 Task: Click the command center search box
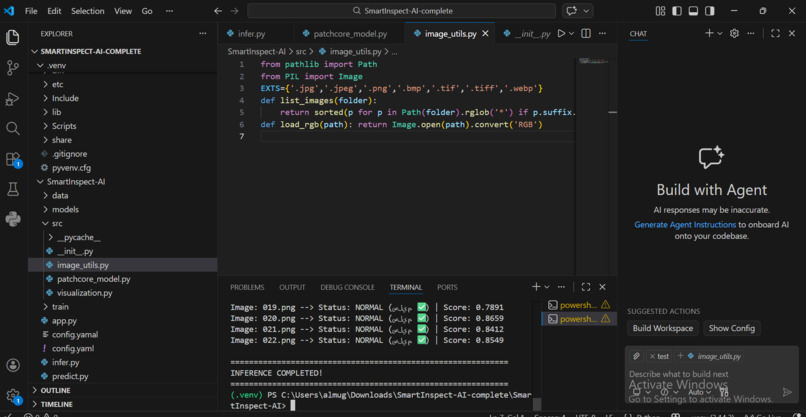[x=401, y=11]
